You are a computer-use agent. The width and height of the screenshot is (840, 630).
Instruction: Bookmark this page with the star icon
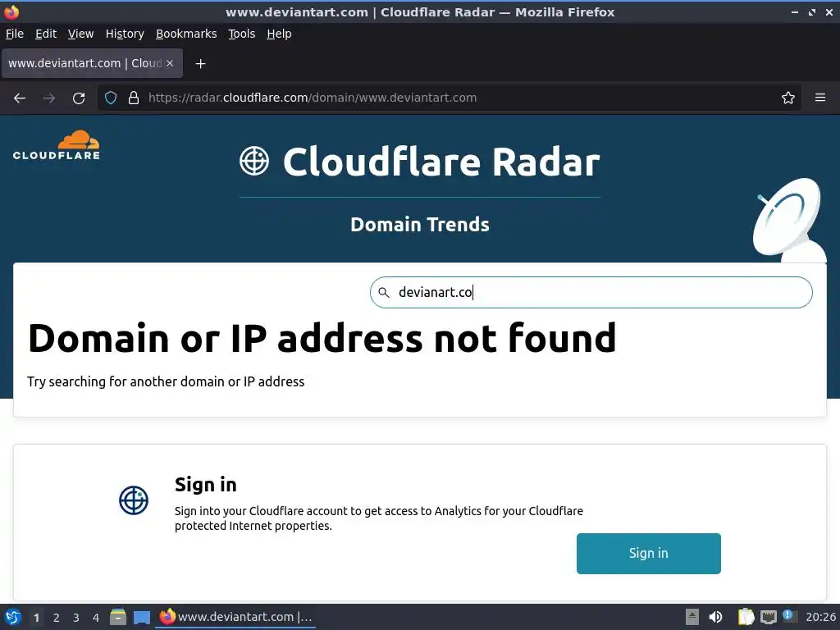pyautogui.click(x=788, y=98)
